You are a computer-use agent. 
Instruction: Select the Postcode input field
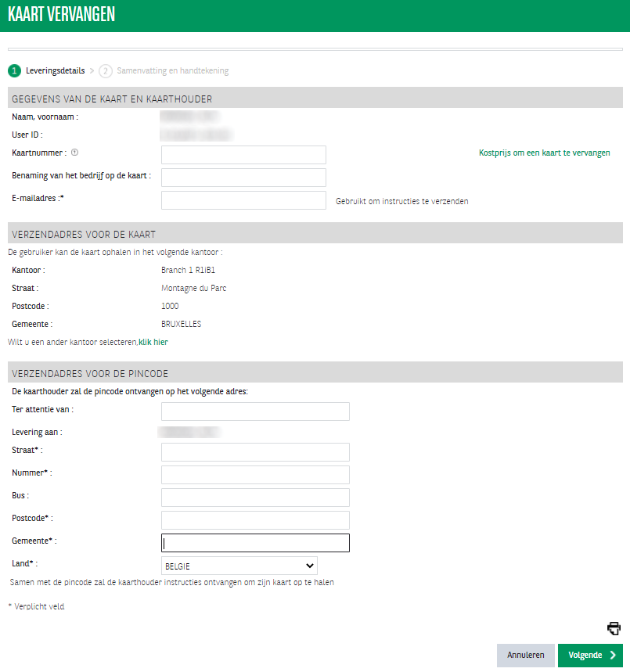click(x=255, y=520)
